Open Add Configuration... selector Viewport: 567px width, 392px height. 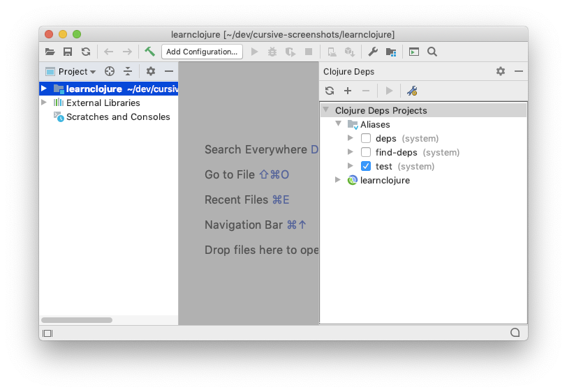click(202, 52)
